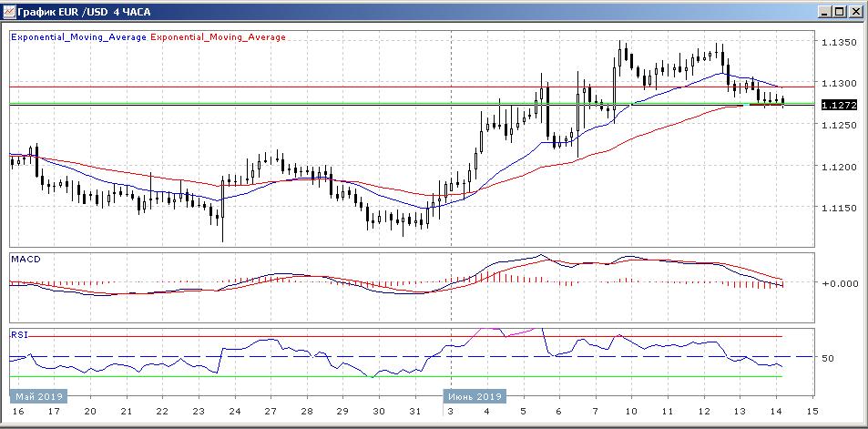Click the 1.1150 price axis label
Image resolution: width=868 pixels, height=429 pixels.
pos(838,209)
